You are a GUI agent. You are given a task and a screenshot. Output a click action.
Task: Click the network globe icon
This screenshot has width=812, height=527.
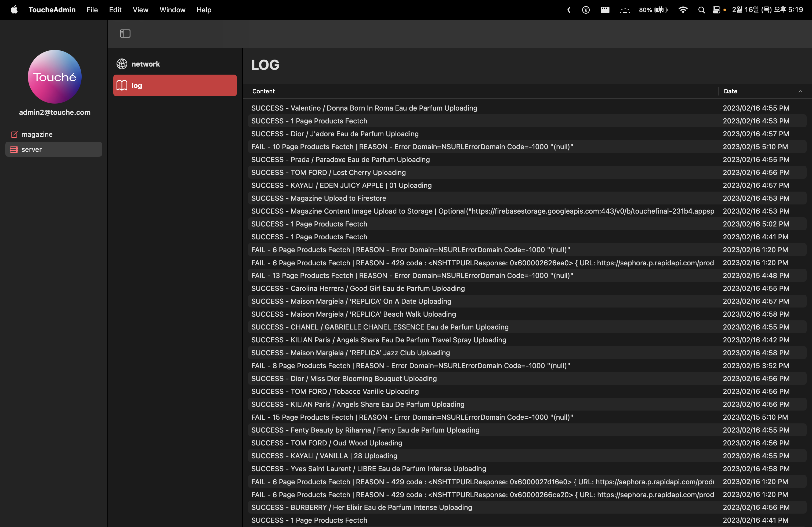click(122, 64)
